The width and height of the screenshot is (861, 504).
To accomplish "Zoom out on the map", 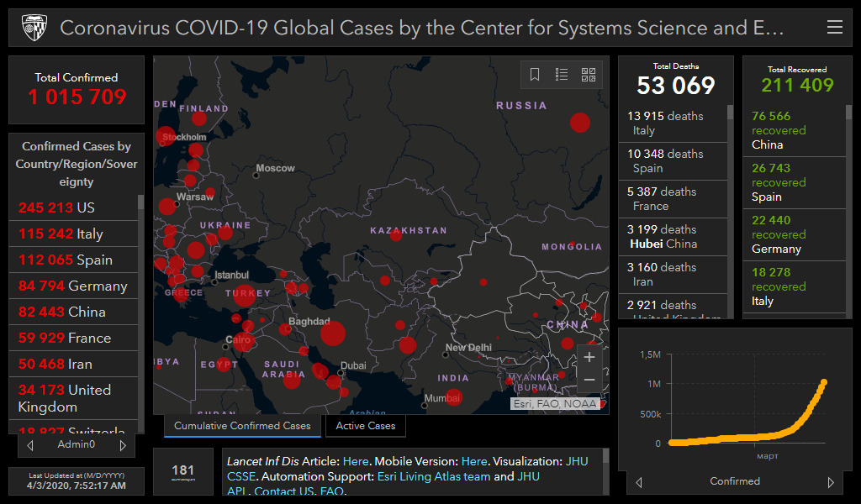I will click(x=589, y=380).
